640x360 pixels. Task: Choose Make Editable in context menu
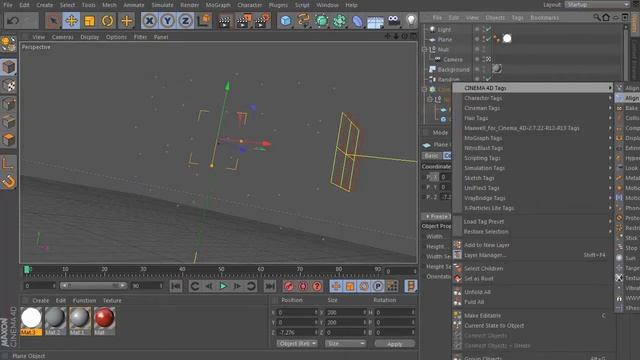point(533,316)
